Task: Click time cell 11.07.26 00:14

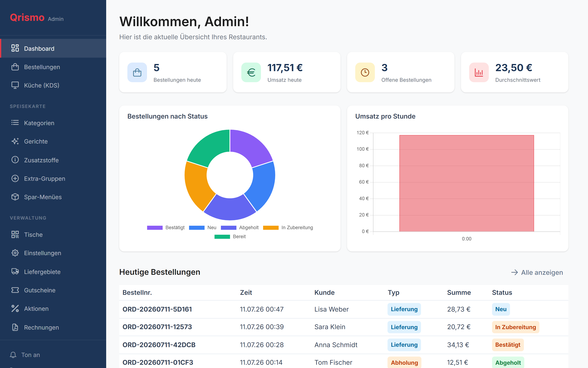Action: (261, 362)
